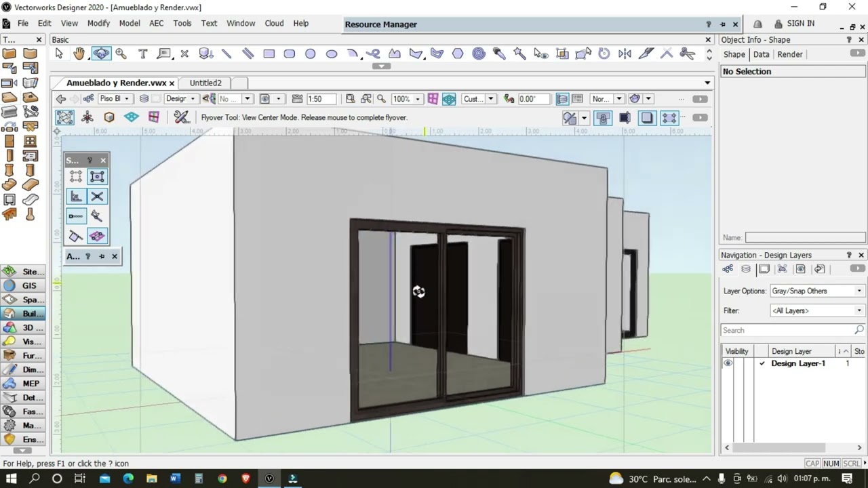Toggle Snap to Angle in Snapping palette
This screenshot has width=868, height=488.
pyautogui.click(x=76, y=197)
